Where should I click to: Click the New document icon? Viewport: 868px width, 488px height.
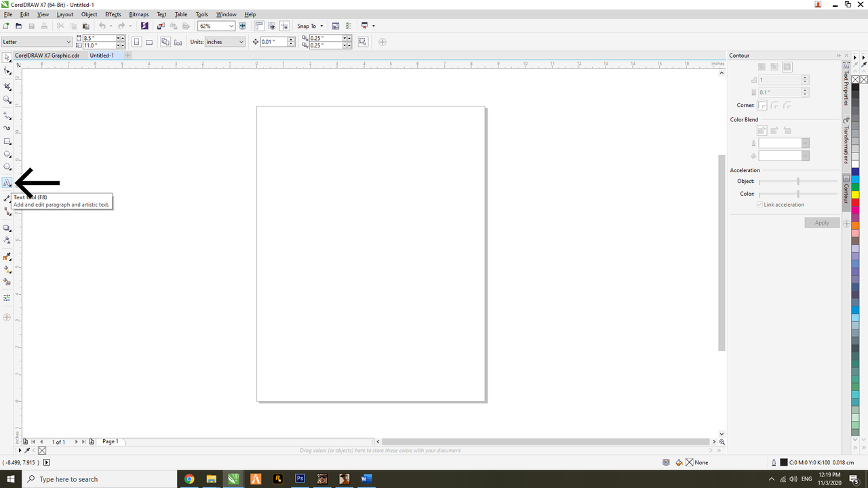coord(6,26)
